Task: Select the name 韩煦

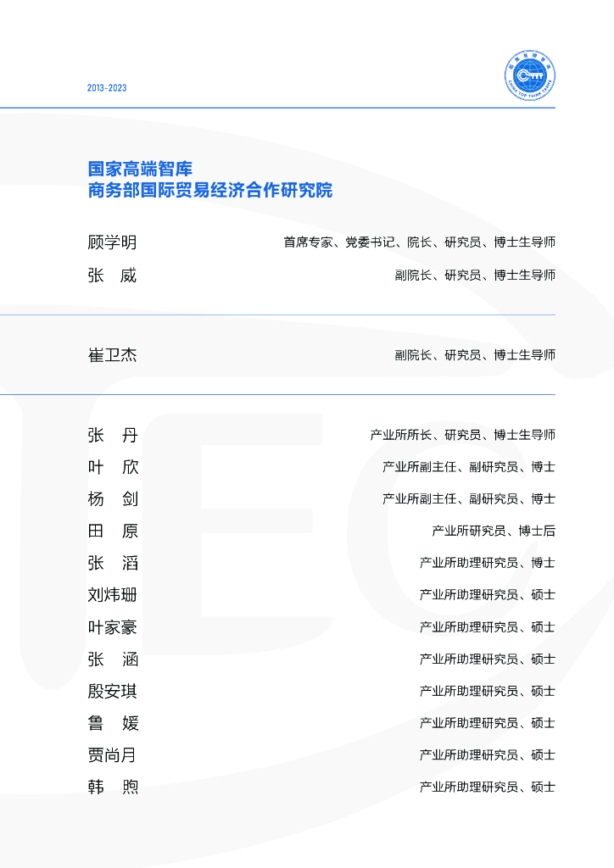Action: [x=113, y=787]
